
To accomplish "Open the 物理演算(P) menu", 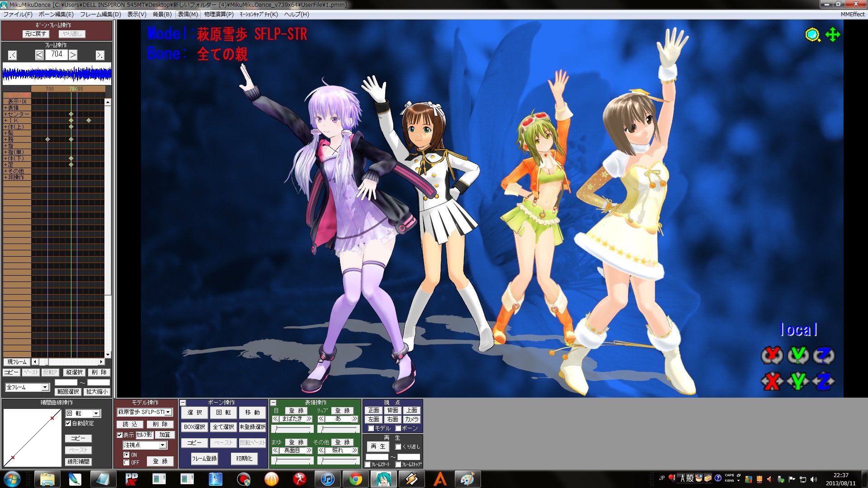I will coord(219,14).
